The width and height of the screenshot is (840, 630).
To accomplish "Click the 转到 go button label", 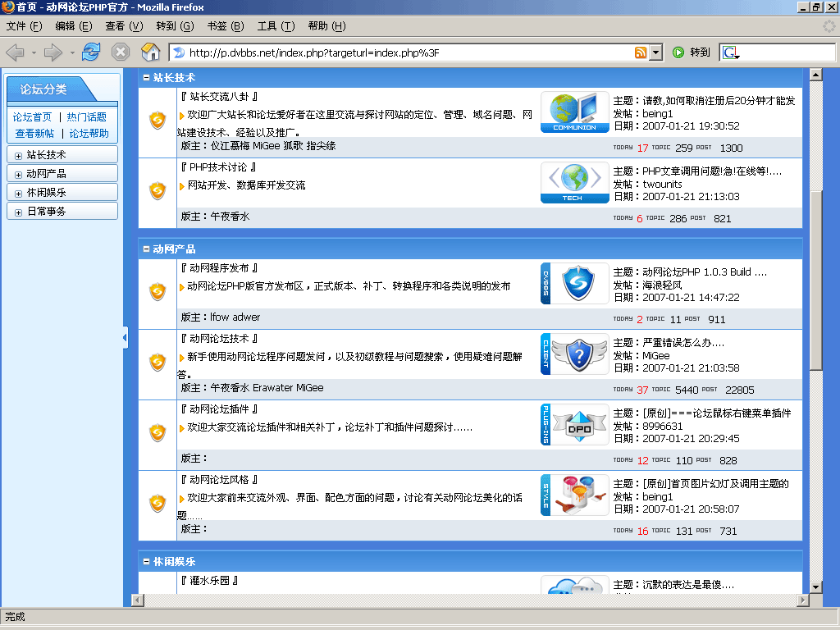I will coord(700,52).
